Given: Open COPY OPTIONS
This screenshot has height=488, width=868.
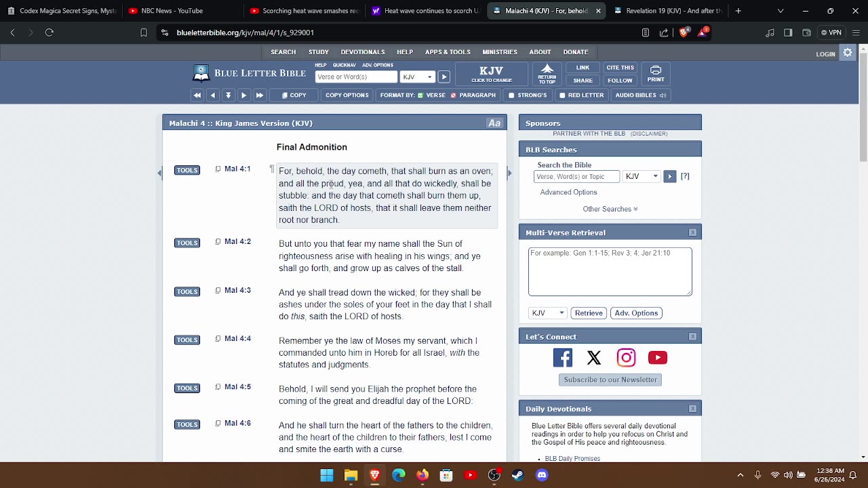Looking at the screenshot, I should pyautogui.click(x=347, y=96).
